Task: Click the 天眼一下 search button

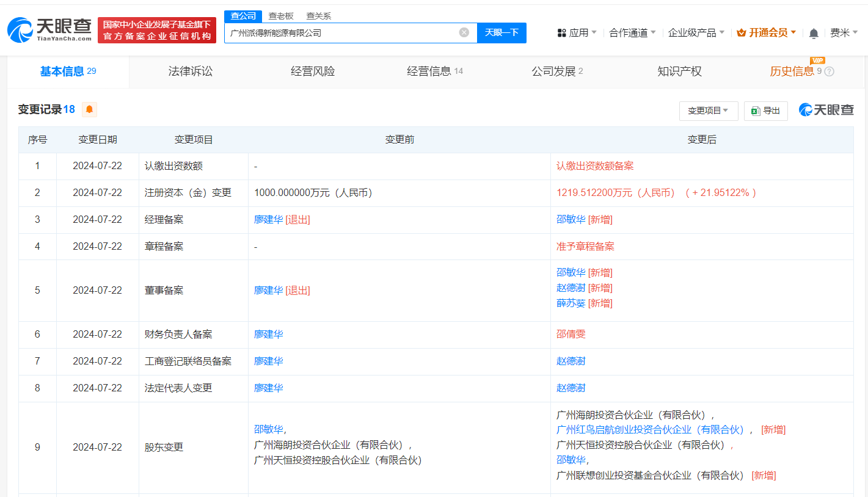Action: point(501,33)
